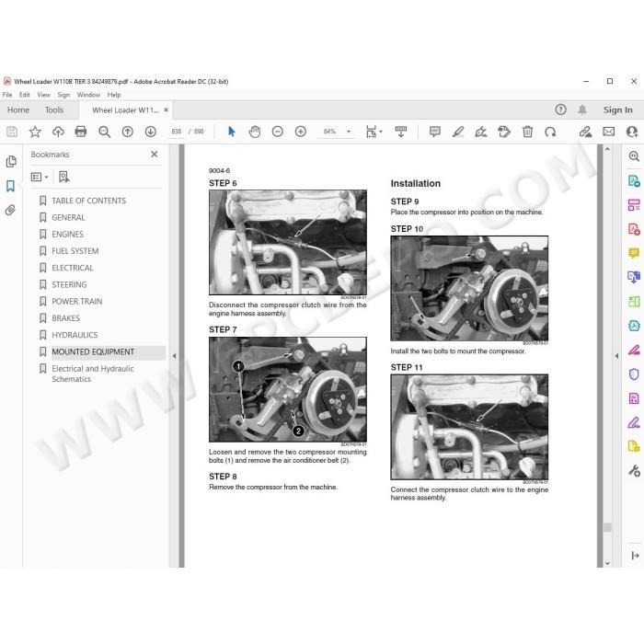Viewport: 644px width, 644px height.
Task: Toggle the Page Thumbnails panel icon
Action: [11, 161]
